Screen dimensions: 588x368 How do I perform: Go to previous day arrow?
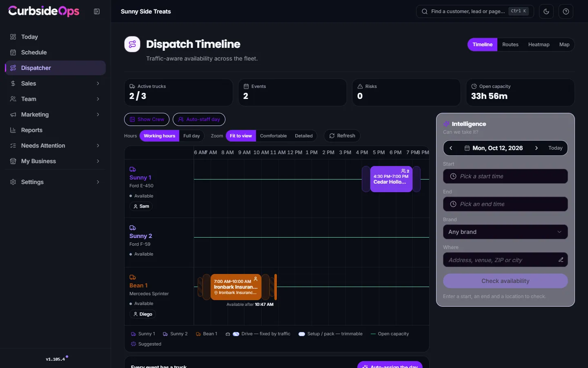pyautogui.click(x=451, y=148)
